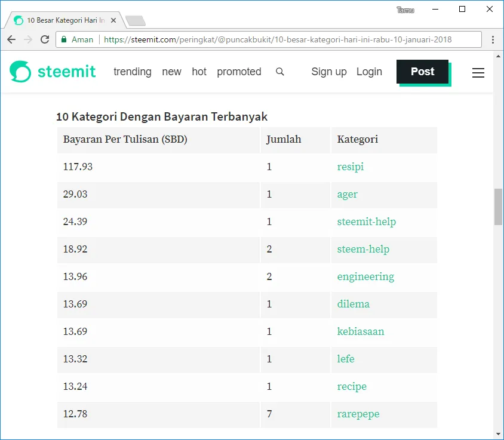Select the 12.78 payout value

coord(75,414)
